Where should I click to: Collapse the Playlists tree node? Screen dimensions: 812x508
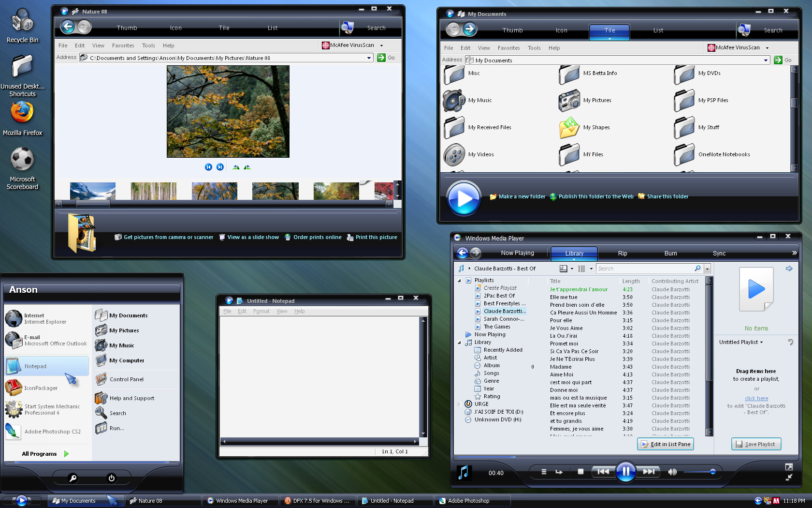[459, 281]
